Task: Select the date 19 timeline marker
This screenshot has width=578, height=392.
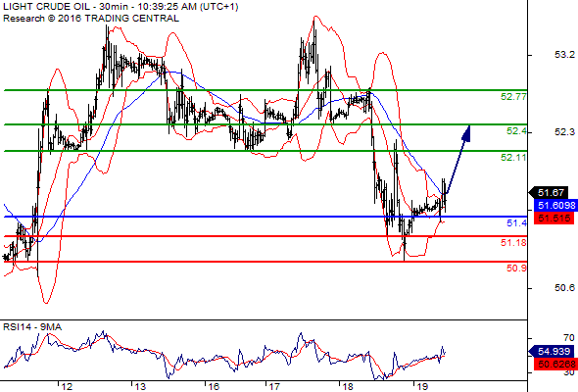Action: (x=421, y=387)
